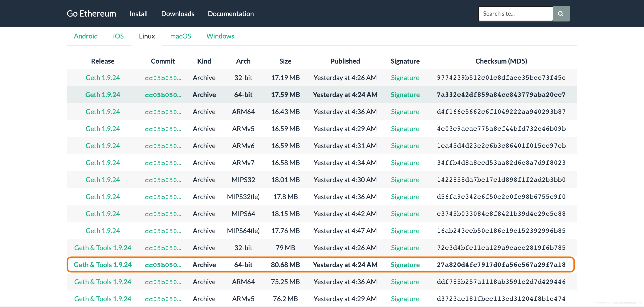The image size is (644, 307).
Task: Switch to the Android tab
Action: (86, 36)
